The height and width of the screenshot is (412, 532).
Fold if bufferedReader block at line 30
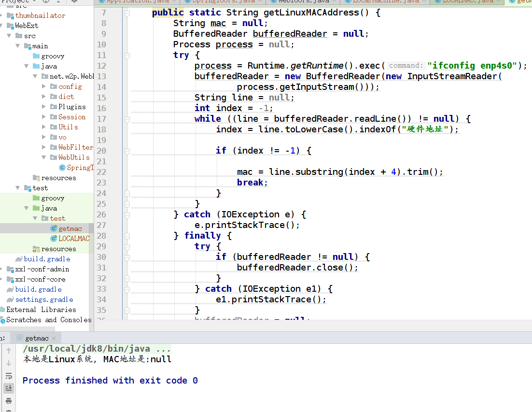click(127, 257)
